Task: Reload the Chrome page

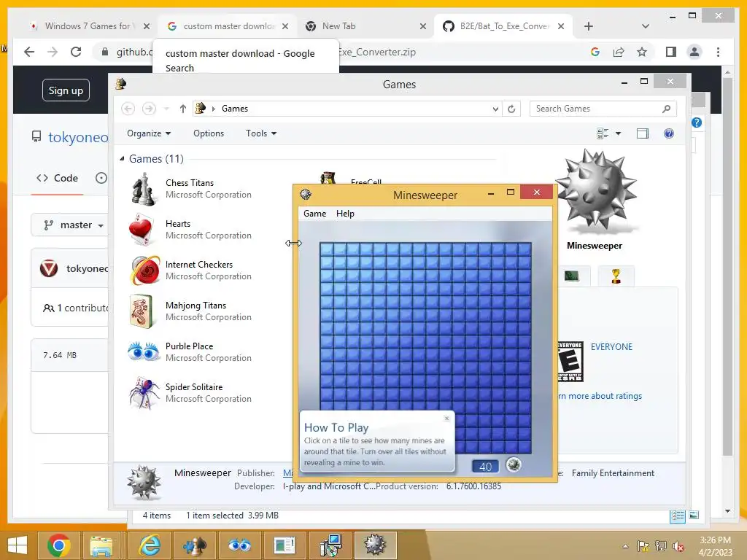Action: tap(76, 52)
